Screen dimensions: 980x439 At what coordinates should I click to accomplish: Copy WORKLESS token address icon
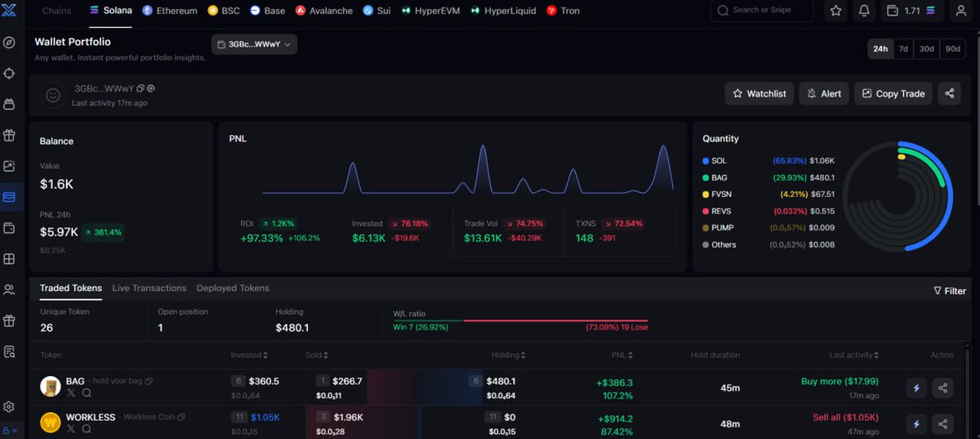181,418
